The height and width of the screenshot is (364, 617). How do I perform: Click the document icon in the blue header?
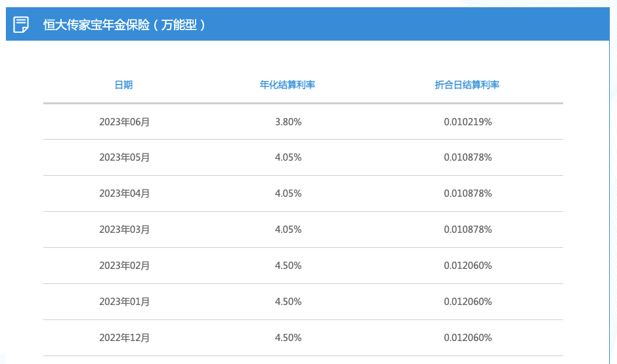[21, 24]
